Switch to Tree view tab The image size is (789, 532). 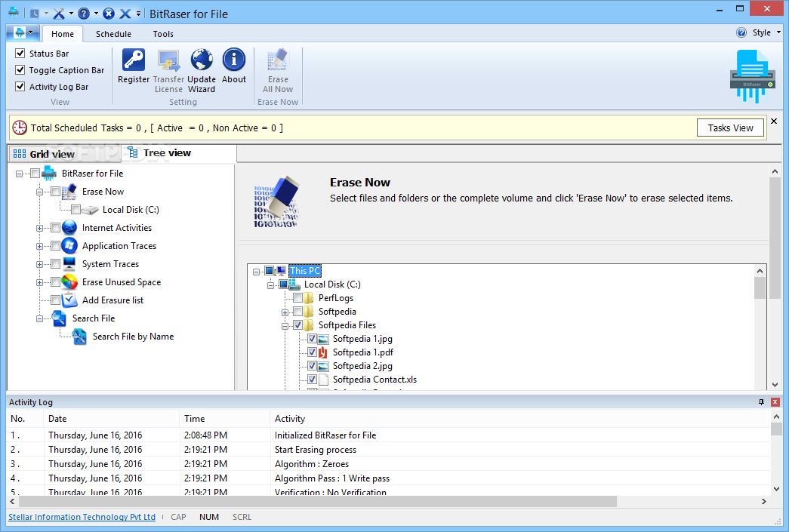coord(179,153)
